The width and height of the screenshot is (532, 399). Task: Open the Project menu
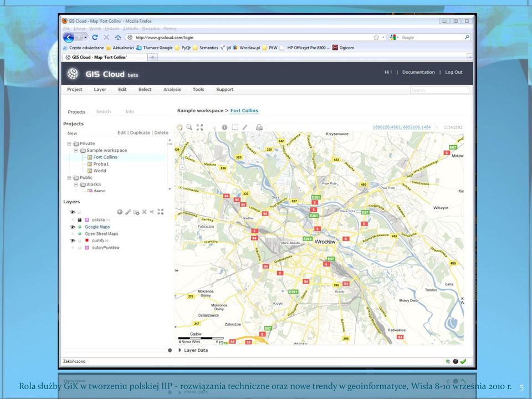coord(75,90)
